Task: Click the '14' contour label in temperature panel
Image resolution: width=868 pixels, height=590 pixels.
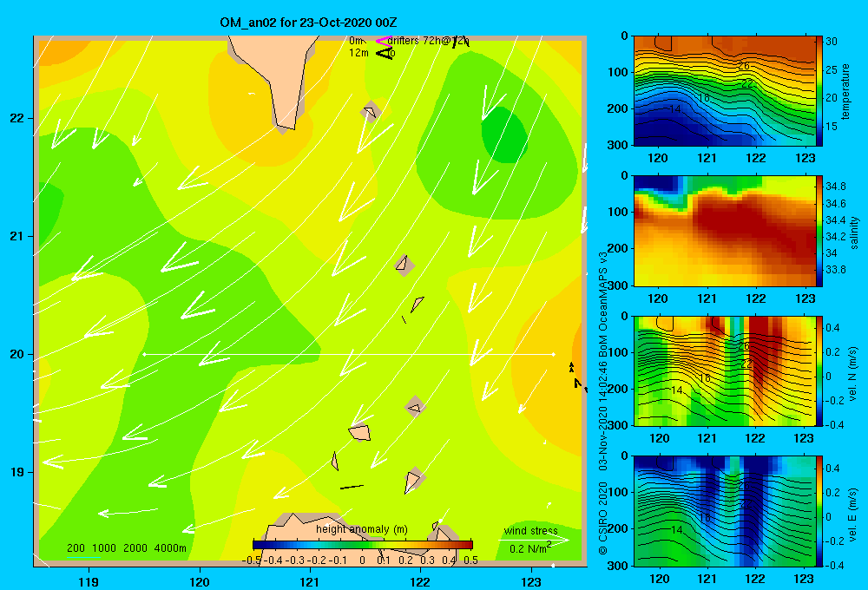Action: pos(674,109)
